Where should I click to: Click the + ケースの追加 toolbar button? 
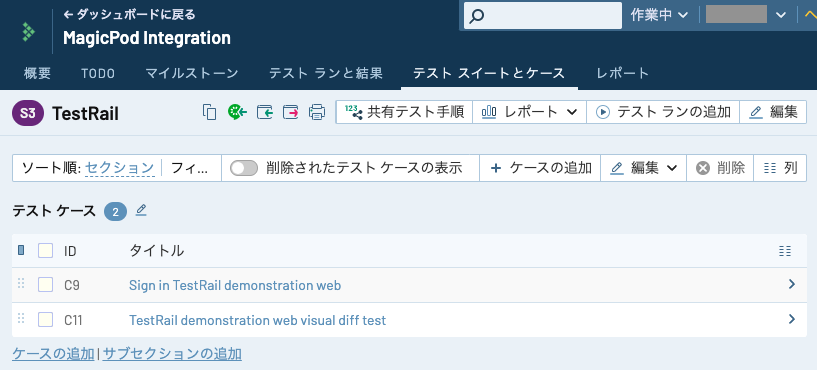click(540, 168)
